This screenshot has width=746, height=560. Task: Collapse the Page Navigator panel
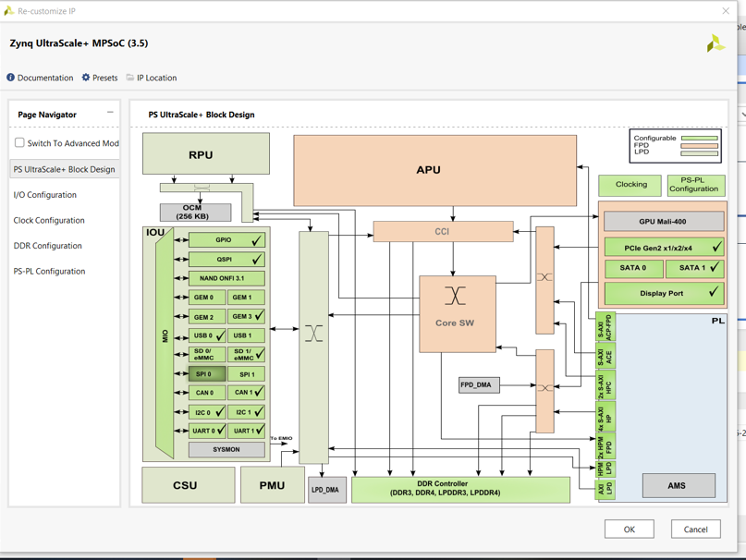[x=110, y=114]
